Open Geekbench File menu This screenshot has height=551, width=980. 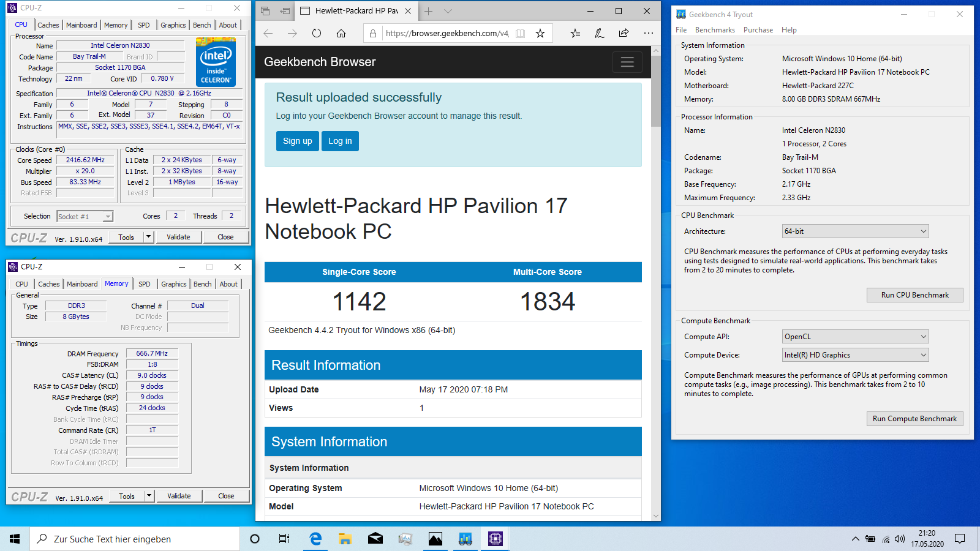pos(681,30)
